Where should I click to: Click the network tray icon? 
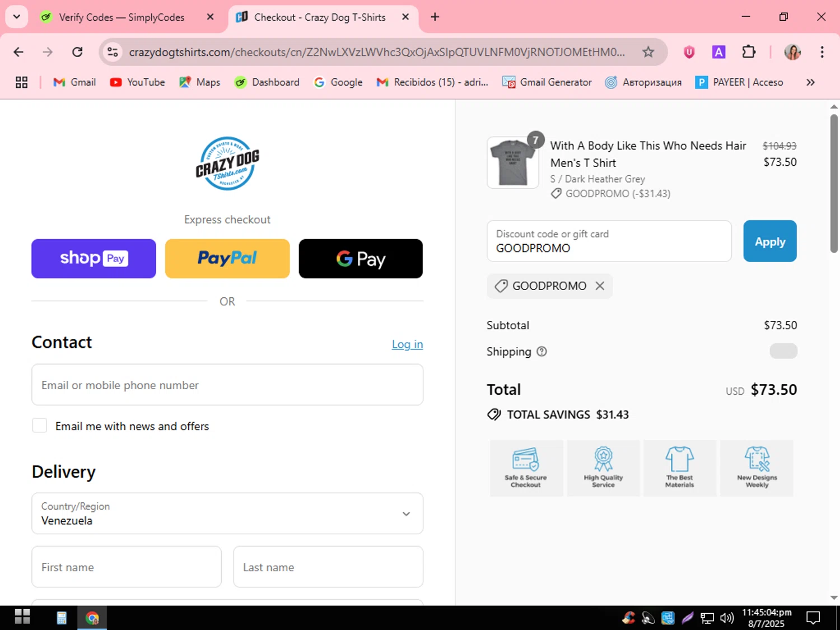point(707,618)
